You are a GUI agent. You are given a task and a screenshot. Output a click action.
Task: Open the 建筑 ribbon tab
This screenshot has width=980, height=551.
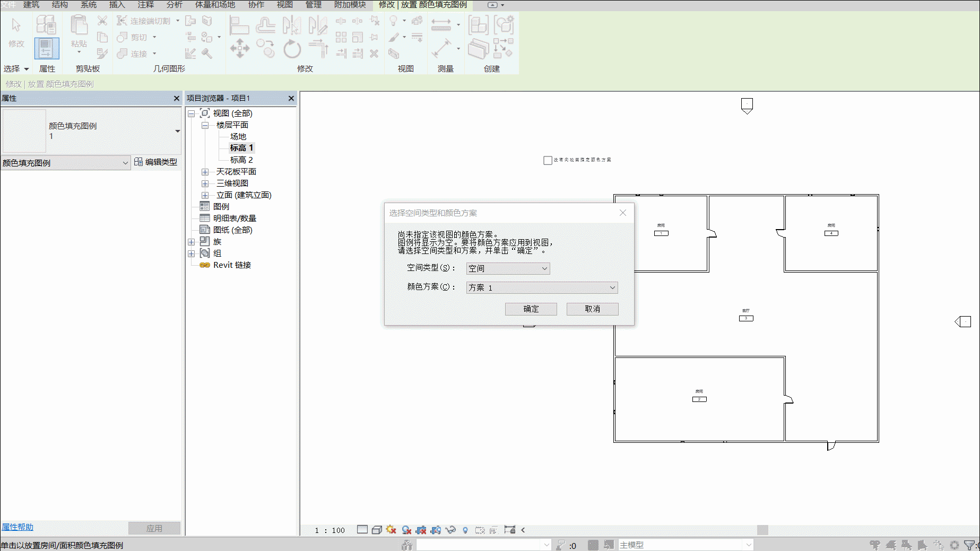coord(31,5)
